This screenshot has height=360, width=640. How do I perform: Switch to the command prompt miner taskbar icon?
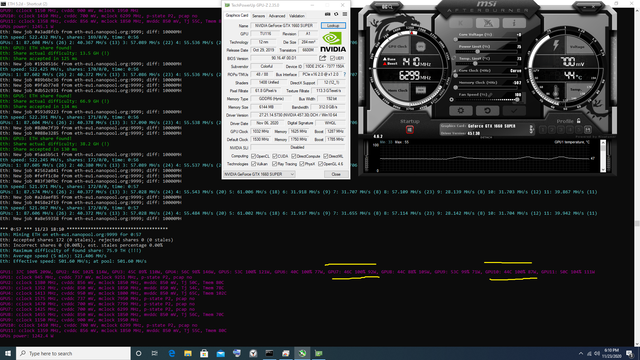point(269,353)
